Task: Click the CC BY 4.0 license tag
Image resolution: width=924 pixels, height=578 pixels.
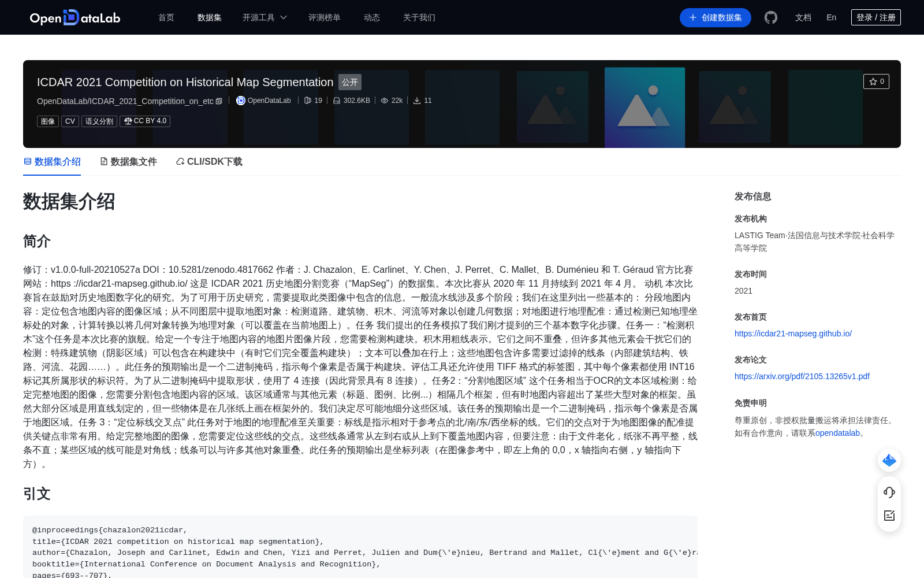Action: (x=145, y=121)
